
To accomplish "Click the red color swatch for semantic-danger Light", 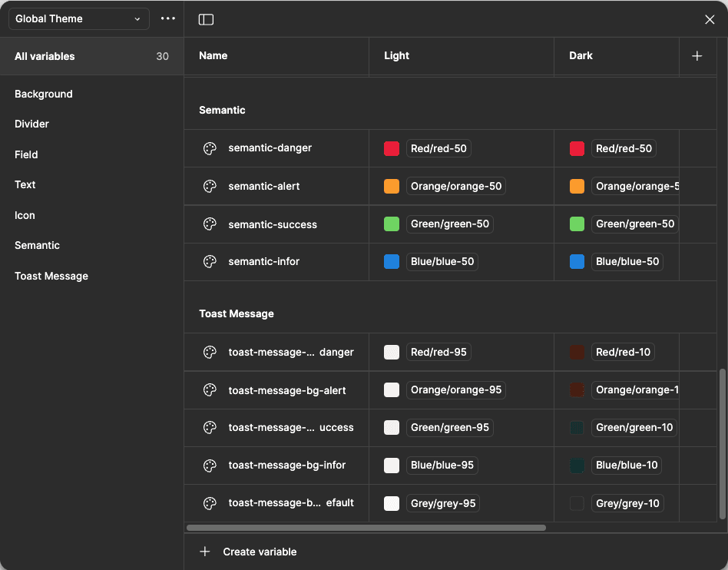I will [392, 147].
